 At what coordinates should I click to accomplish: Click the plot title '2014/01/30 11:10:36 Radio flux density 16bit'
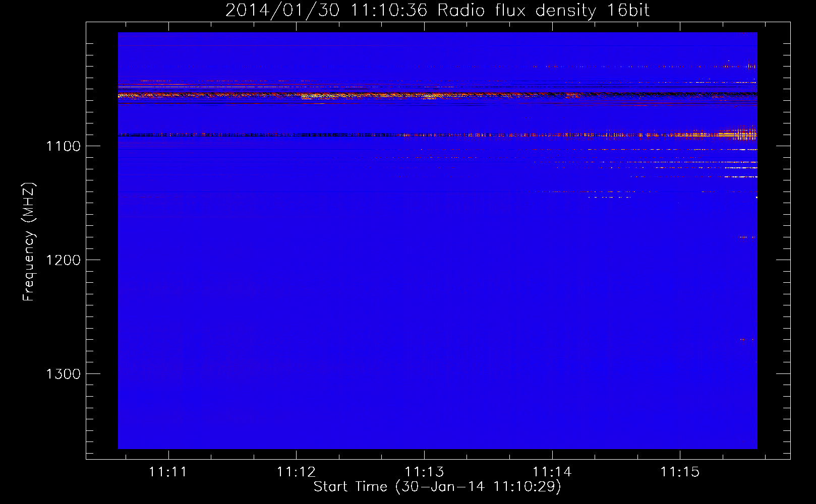tap(437, 10)
